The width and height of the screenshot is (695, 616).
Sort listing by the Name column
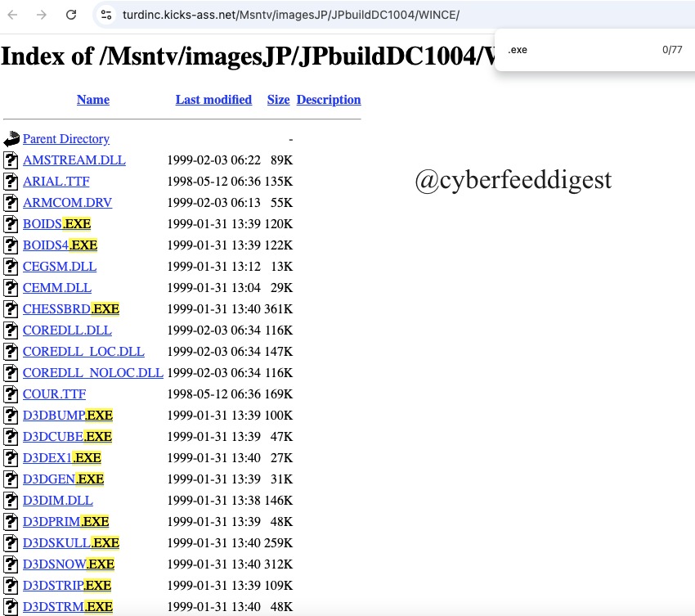[93, 99]
